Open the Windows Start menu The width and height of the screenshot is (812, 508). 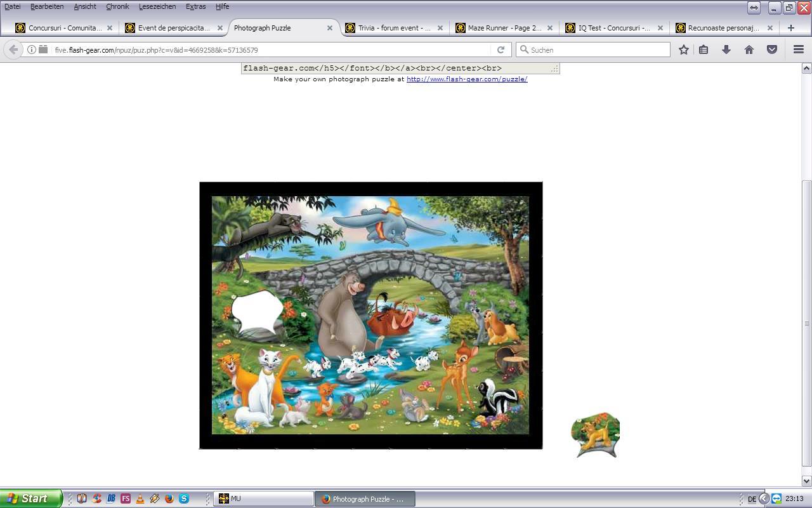(x=31, y=498)
